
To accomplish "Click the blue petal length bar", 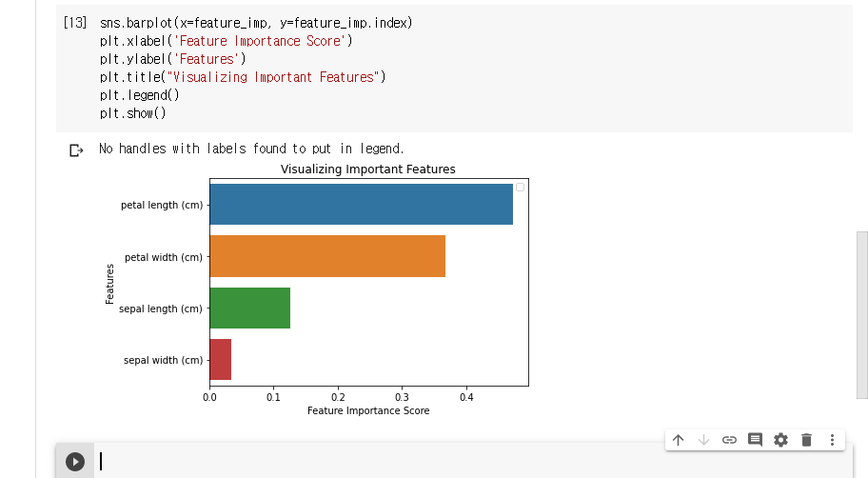I will tap(361, 205).
